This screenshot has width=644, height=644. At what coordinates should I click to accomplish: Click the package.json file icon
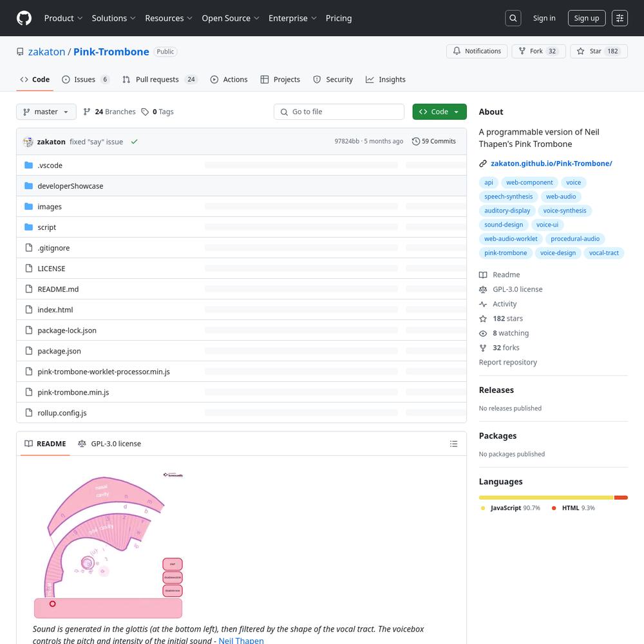click(x=29, y=351)
